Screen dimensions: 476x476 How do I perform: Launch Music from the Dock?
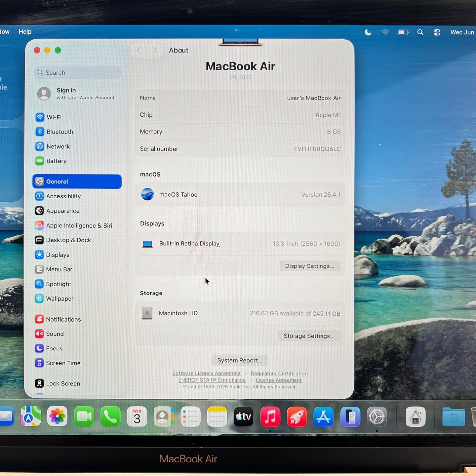pos(270,416)
